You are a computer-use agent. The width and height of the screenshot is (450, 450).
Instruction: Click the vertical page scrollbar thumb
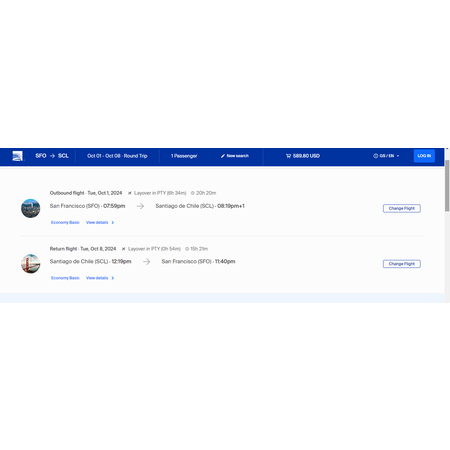tap(447, 185)
